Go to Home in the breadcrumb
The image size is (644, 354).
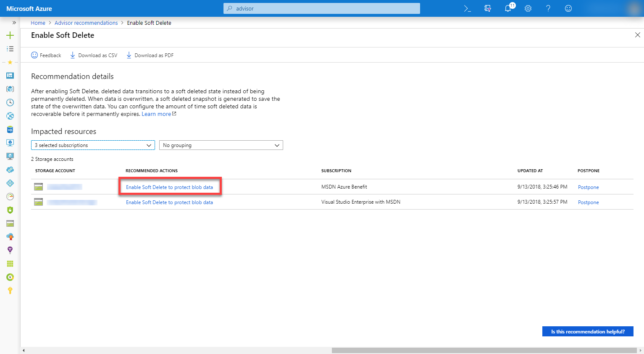[x=38, y=23]
